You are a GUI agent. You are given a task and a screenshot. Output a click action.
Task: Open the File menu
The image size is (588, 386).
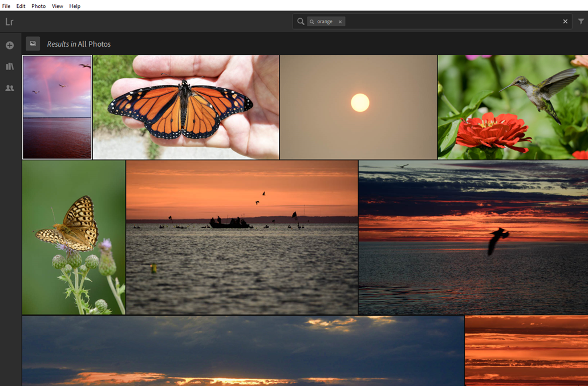[x=6, y=6]
